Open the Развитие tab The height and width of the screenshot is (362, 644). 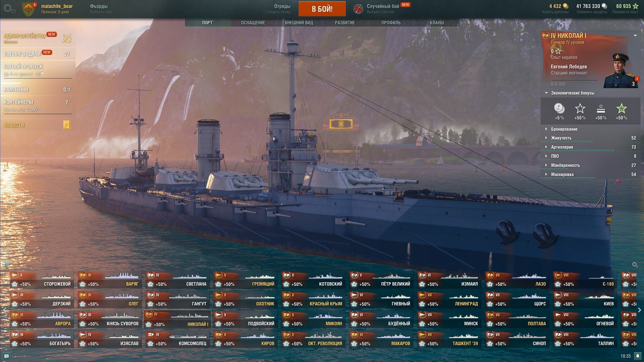[345, 23]
